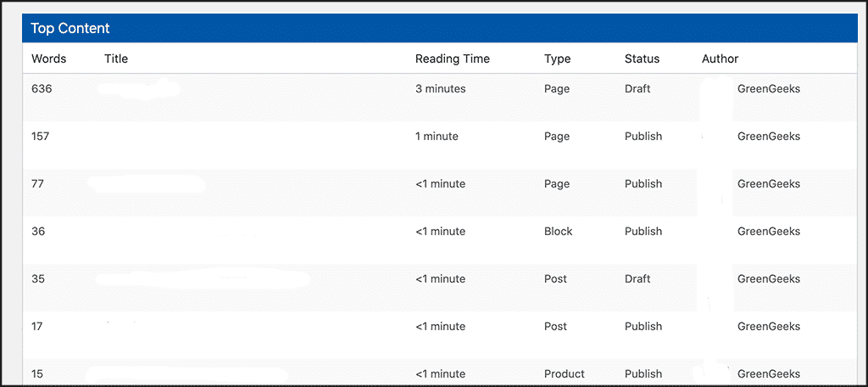Click the 3 minutes reading time value
The height and width of the screenshot is (387, 868).
(x=441, y=89)
